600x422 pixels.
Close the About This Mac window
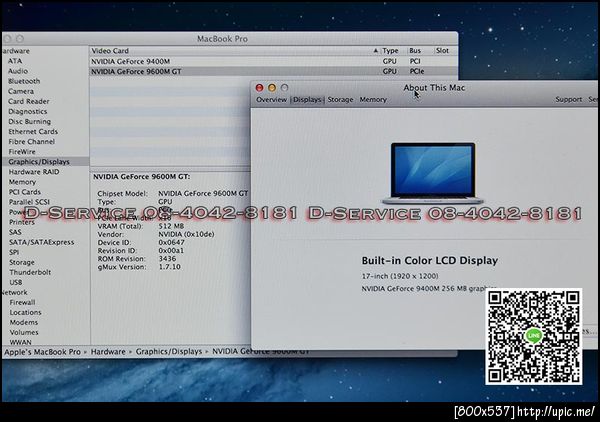tap(259, 88)
